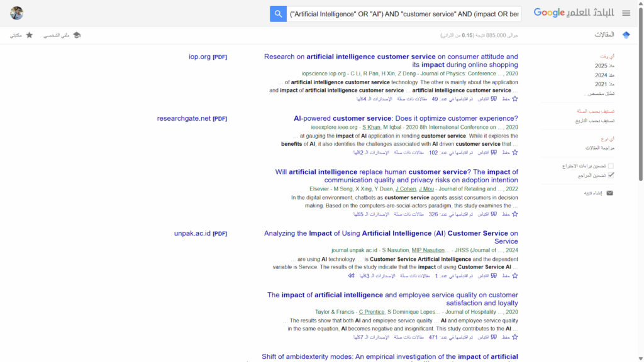This screenshot has height=362, width=644.
Task: Open 'The impact of artificial intelligence and employee' title
Action: pos(392,299)
